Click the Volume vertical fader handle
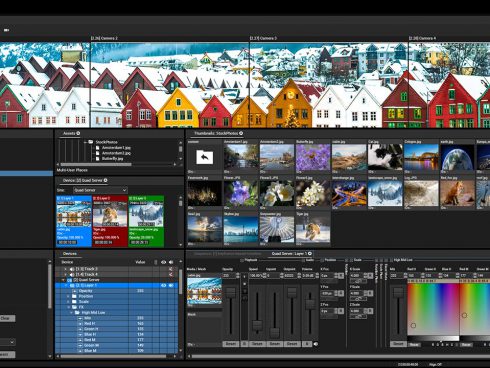This screenshot has height=368, width=490. click(x=310, y=304)
